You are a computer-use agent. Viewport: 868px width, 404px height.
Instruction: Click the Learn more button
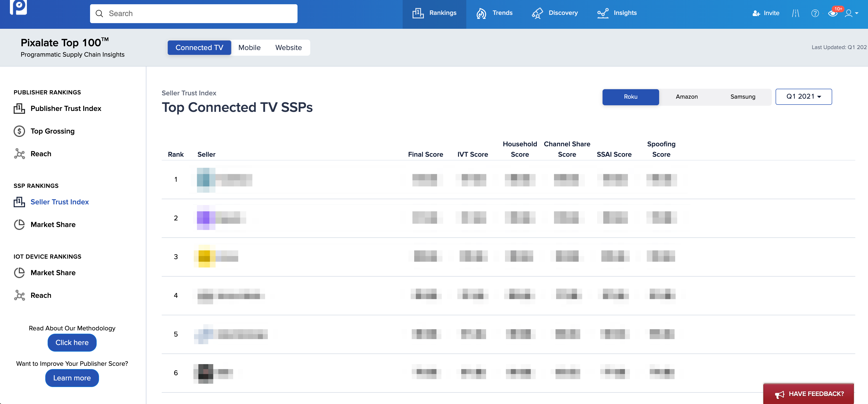click(72, 378)
